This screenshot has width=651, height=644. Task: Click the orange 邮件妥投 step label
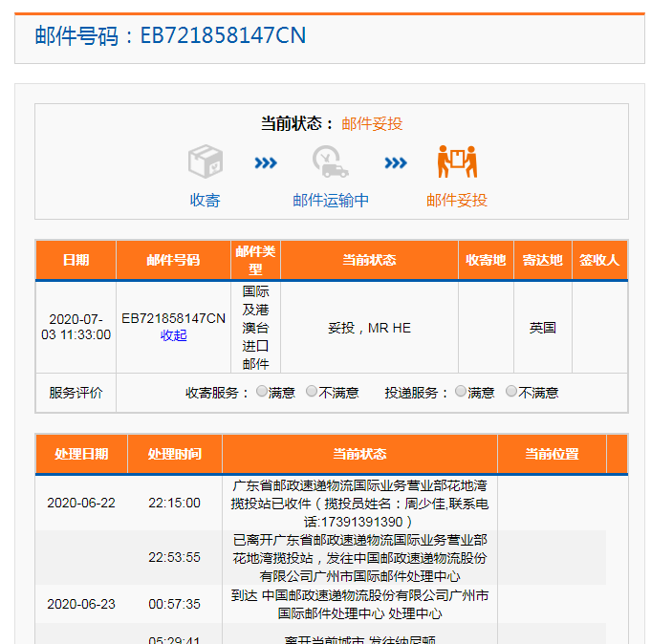pyautogui.click(x=457, y=201)
